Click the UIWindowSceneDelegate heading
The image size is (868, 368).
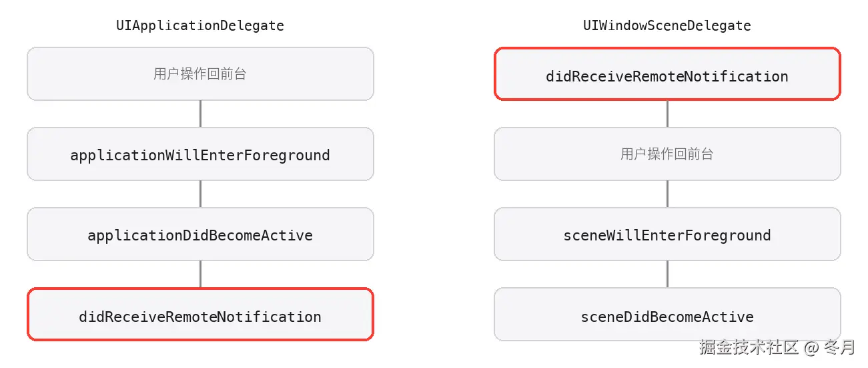(x=667, y=26)
